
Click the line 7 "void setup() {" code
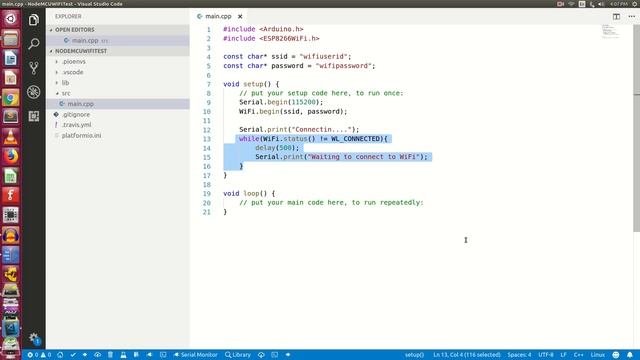tap(251, 84)
